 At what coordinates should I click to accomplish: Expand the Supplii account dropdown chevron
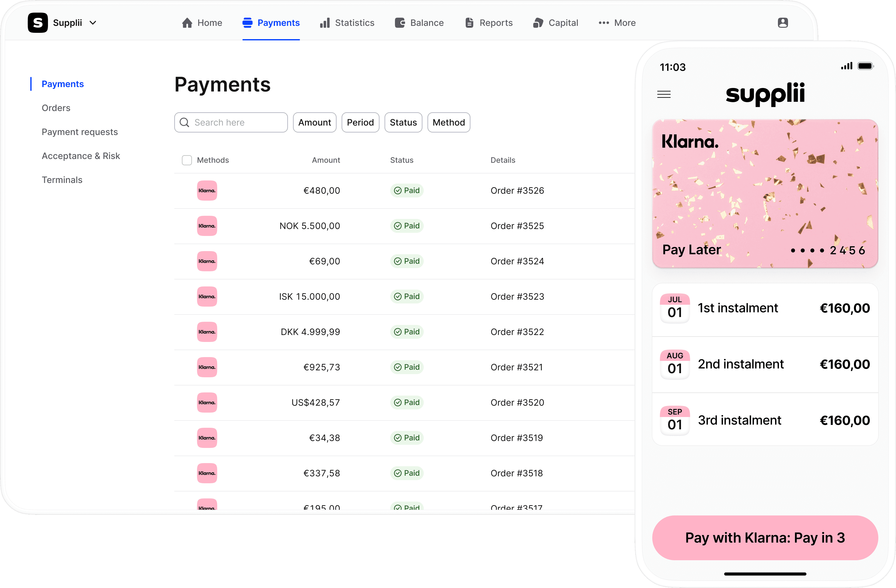(93, 23)
